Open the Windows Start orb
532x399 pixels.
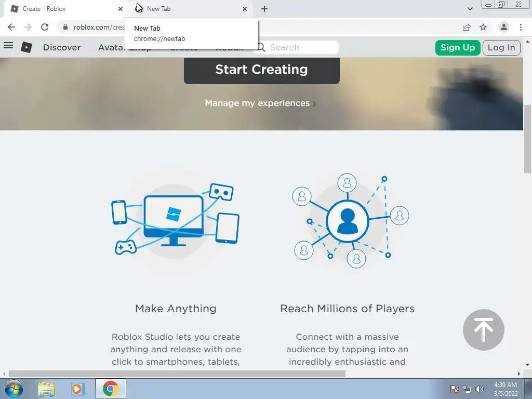click(14, 389)
